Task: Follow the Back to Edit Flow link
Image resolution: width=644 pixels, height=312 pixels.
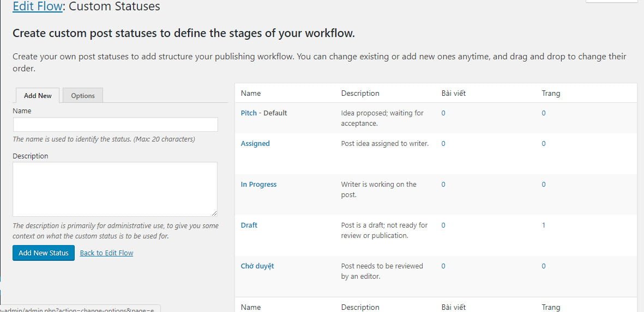Action: click(x=106, y=253)
